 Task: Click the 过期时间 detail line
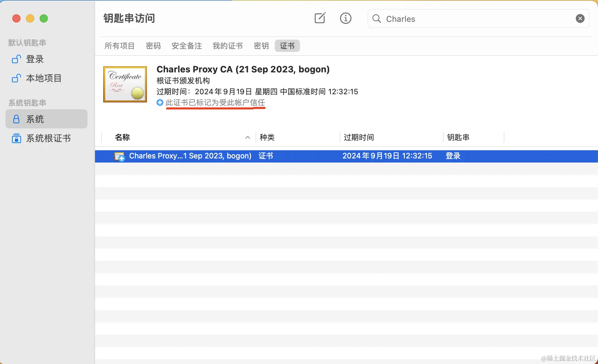click(257, 92)
